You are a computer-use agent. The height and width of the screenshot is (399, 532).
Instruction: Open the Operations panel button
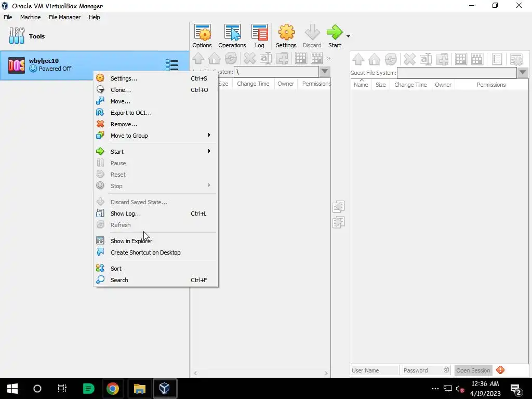pos(232,36)
